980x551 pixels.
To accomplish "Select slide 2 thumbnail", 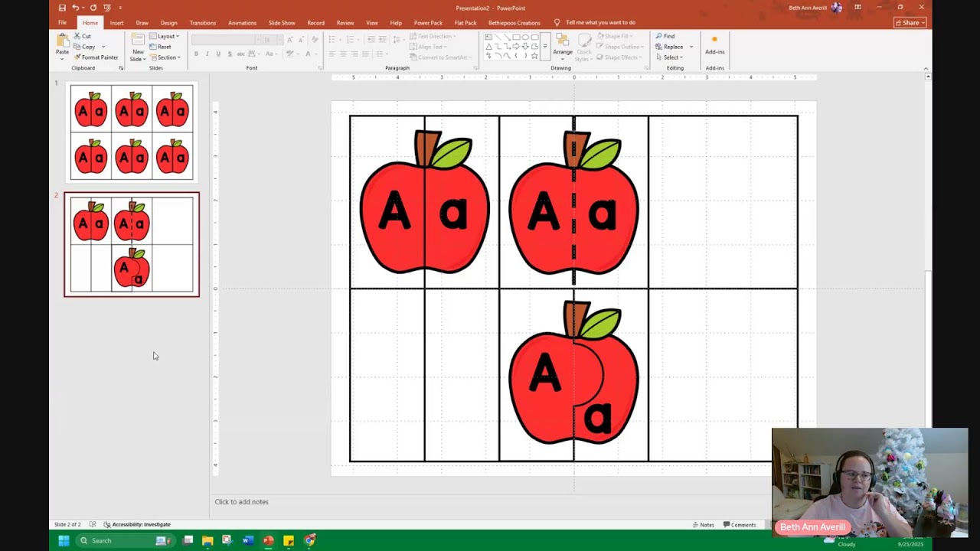I will 132,244.
